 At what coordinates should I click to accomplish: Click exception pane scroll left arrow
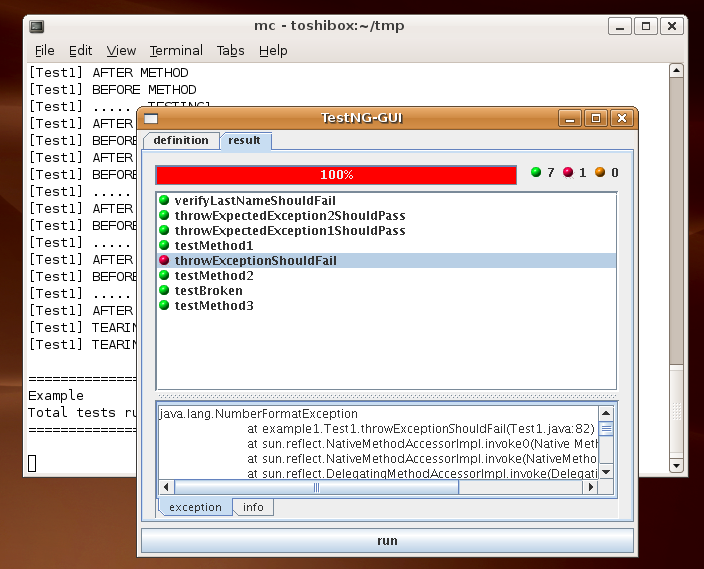pos(167,487)
